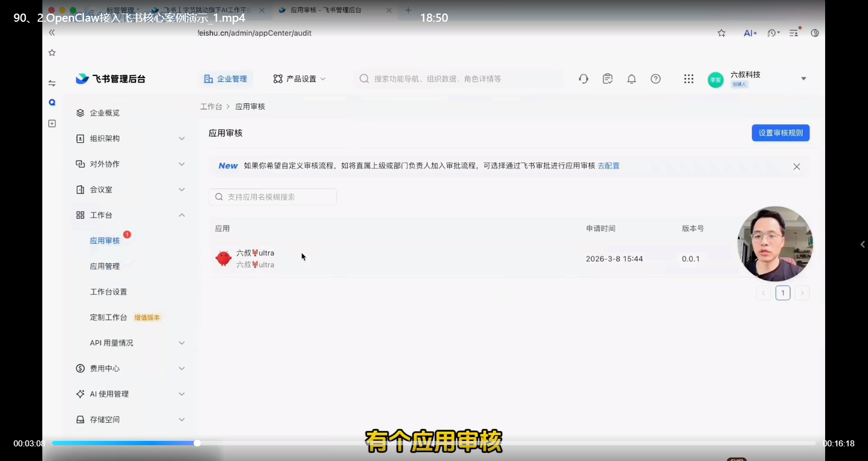Seek on the video progress bar
The image size is (868, 461).
433,443
